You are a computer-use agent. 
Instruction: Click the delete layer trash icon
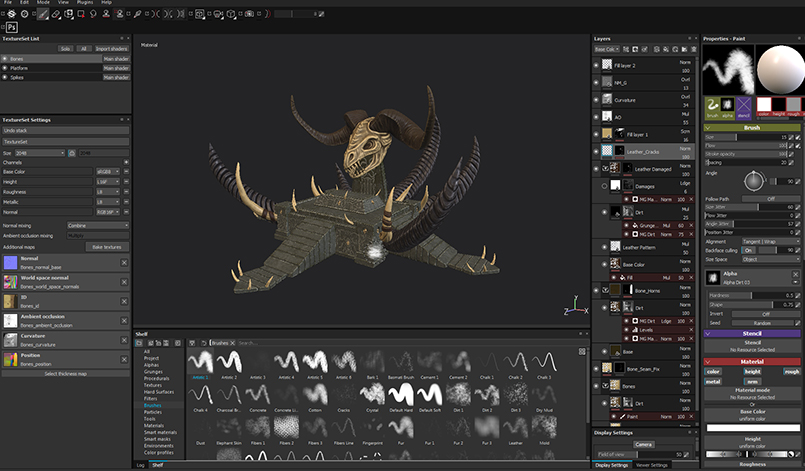pyautogui.click(x=694, y=49)
